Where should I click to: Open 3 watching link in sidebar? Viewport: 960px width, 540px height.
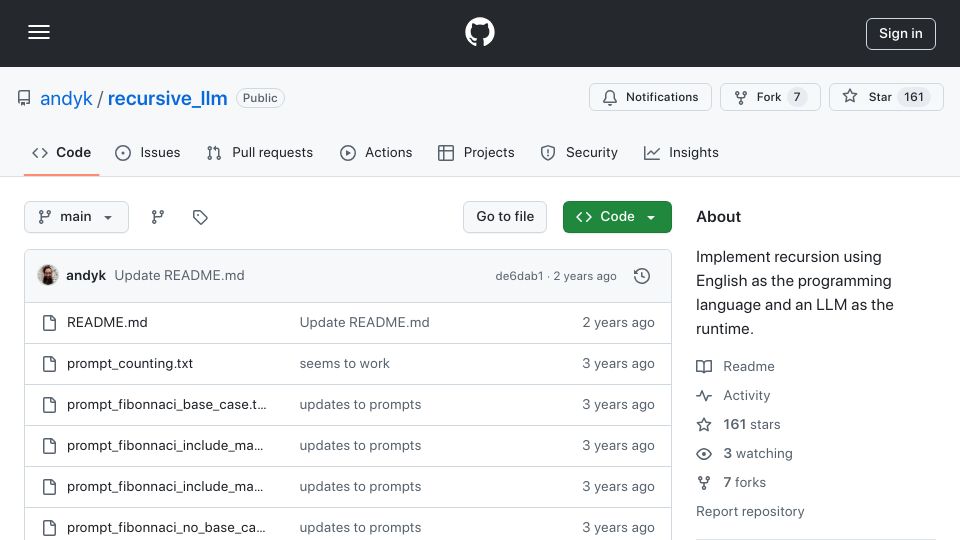758,454
